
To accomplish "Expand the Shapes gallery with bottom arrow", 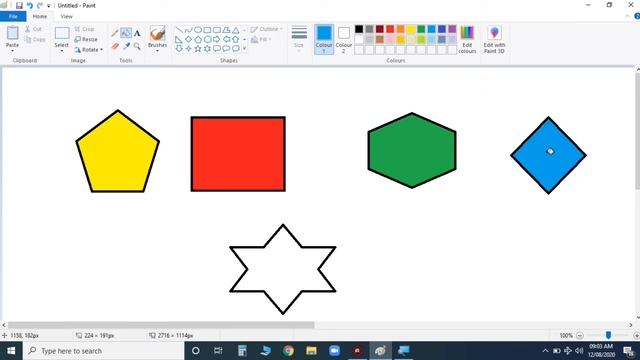I will 244,49.
